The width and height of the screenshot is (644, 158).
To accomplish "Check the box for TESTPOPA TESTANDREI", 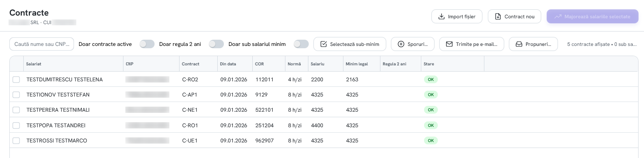I will (16, 125).
